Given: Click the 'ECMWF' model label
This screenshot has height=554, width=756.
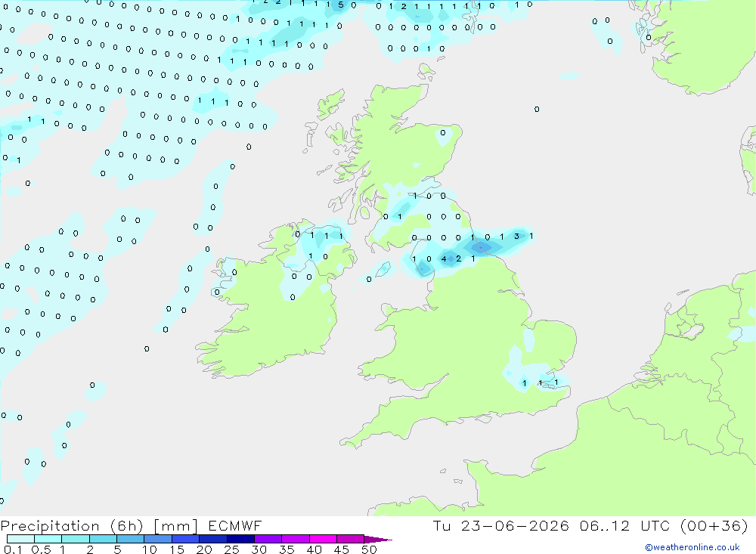Looking at the screenshot, I should coord(235,525).
